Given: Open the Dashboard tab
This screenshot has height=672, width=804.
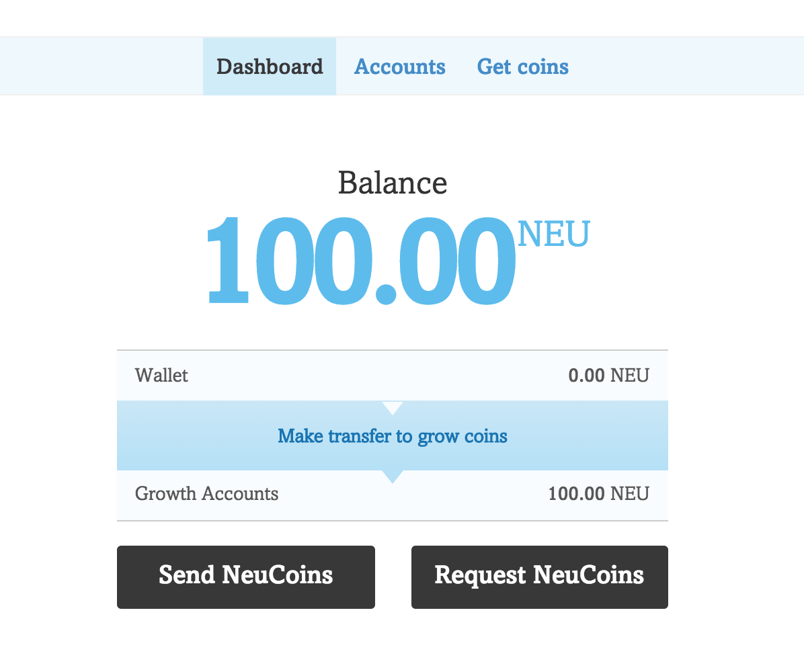Looking at the screenshot, I should coord(270,67).
